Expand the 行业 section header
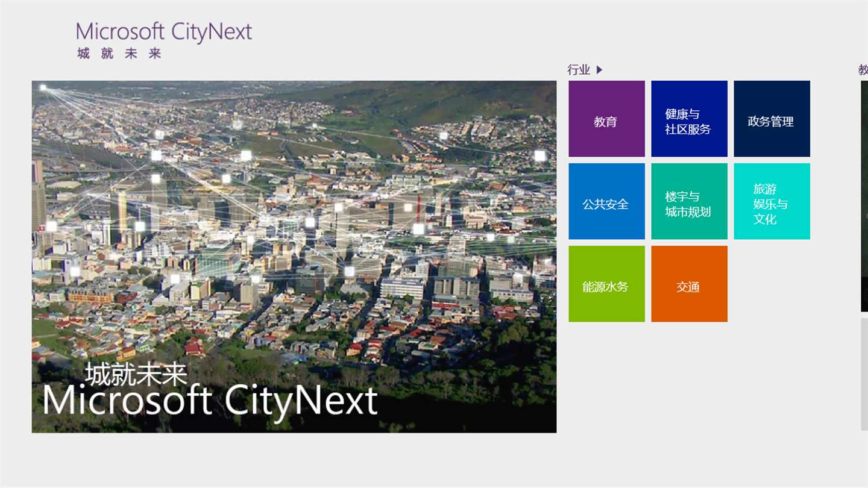868x488 pixels. click(x=585, y=70)
